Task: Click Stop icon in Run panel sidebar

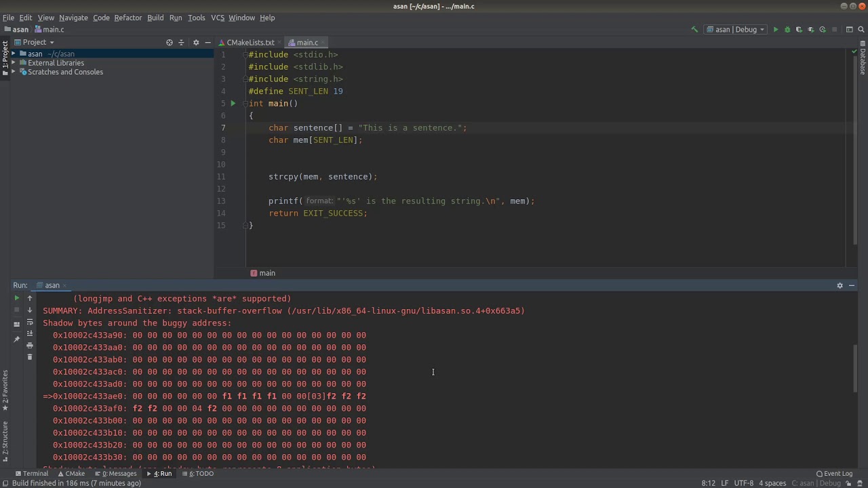Action: click(x=17, y=310)
